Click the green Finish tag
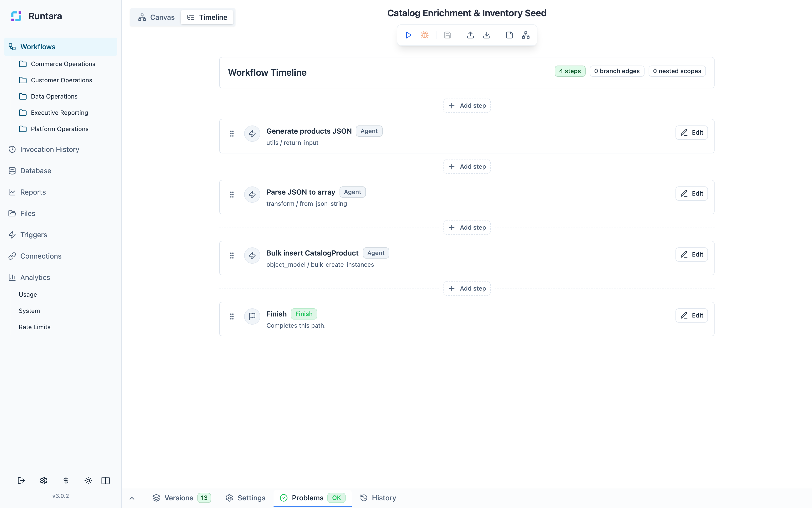This screenshot has height=508, width=812. (x=304, y=314)
